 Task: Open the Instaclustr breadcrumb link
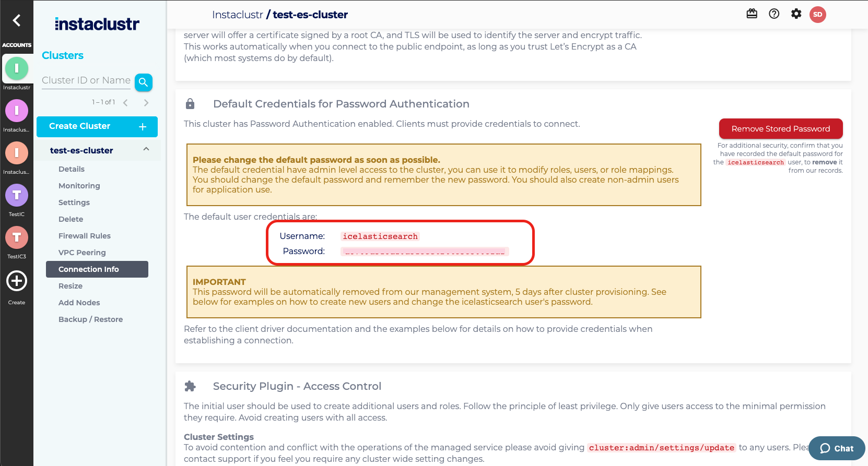click(x=238, y=14)
